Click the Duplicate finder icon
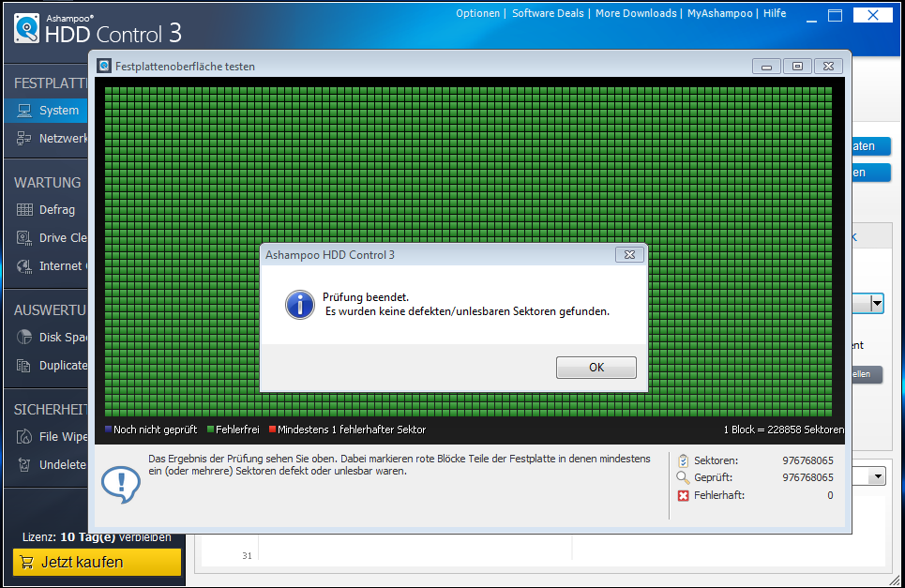Viewport: 905px width, 588px height. tap(24, 365)
